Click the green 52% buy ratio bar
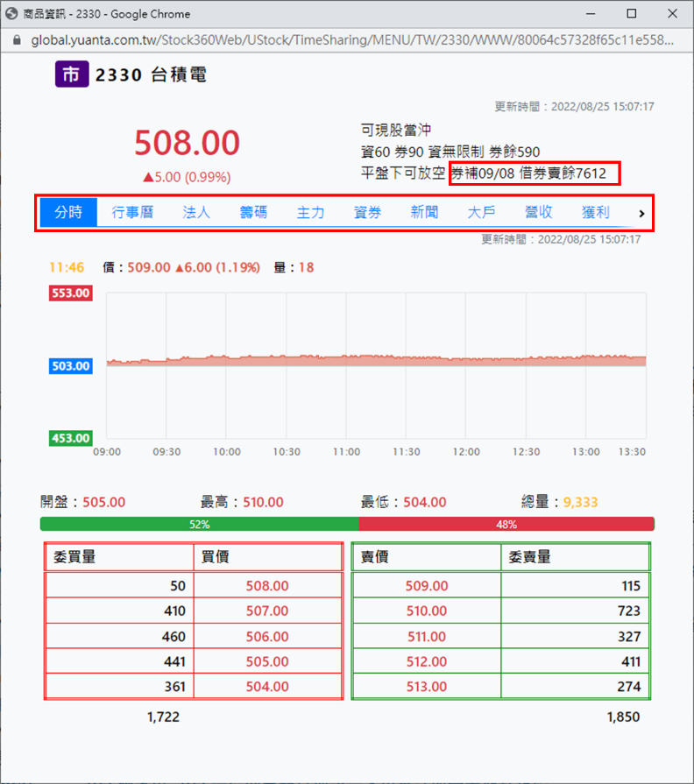Screen dimensions: 694x784 pyautogui.click(x=200, y=524)
